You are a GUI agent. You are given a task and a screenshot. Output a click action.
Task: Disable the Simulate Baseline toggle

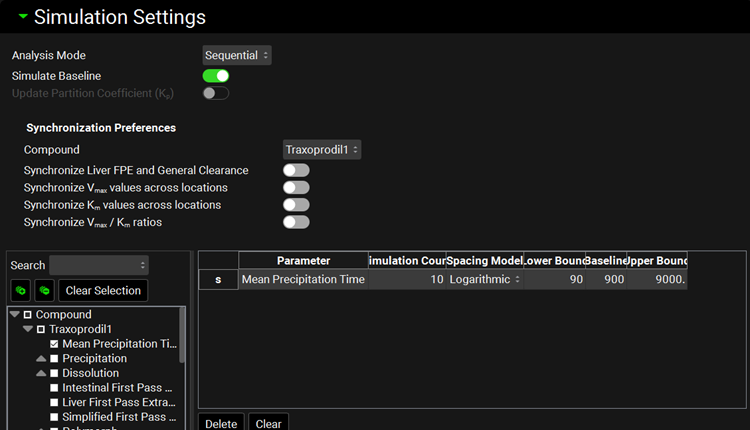[216, 76]
